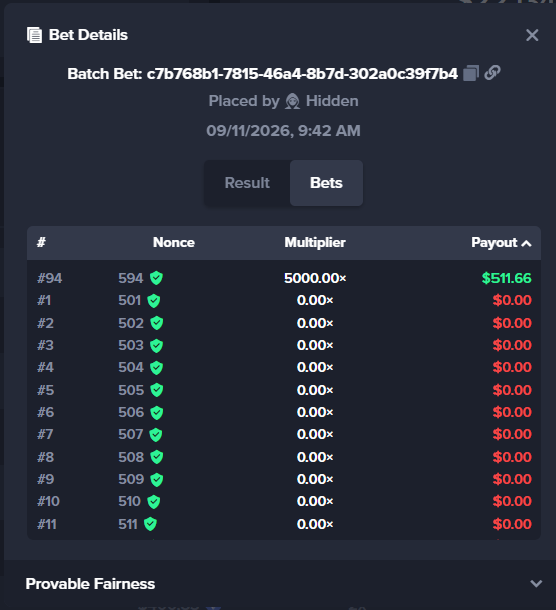Open bet row #7
Screen dimensions: 556x610
click(x=284, y=434)
